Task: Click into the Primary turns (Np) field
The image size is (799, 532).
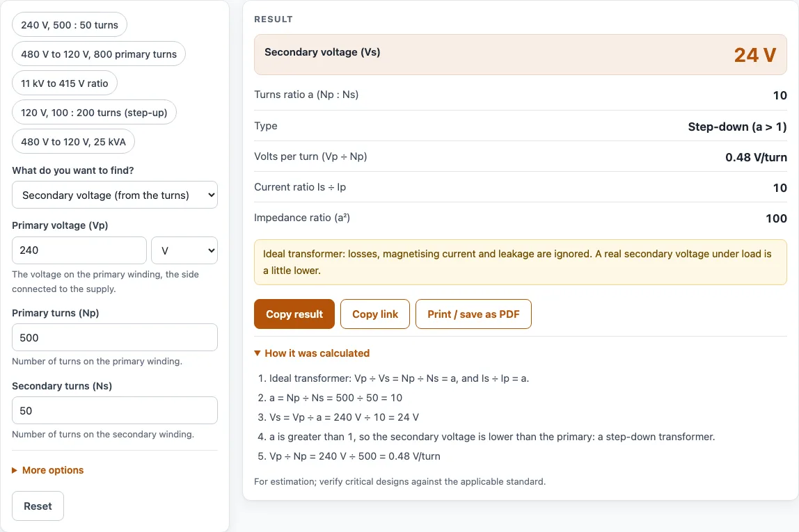Action: point(115,337)
